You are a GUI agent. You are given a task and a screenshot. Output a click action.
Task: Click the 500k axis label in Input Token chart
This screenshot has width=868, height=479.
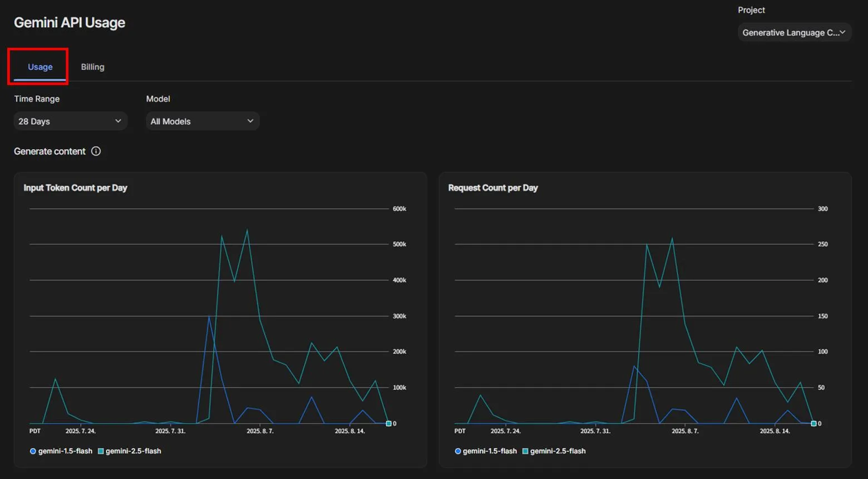(x=400, y=245)
